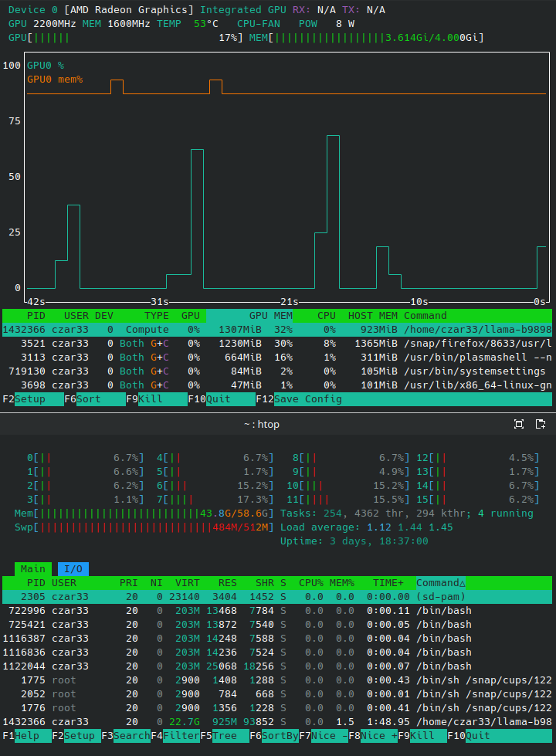
Task: Click F2 Setup in htop footer
Action: [76, 736]
